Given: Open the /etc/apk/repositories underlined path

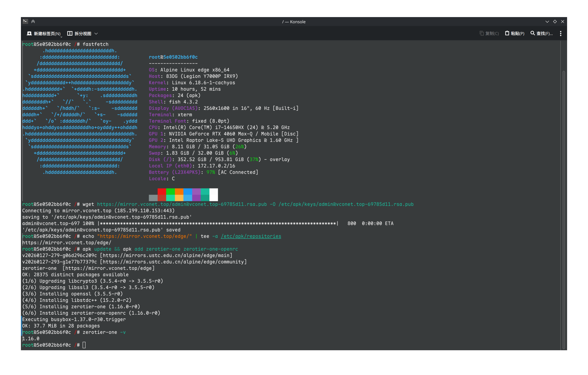Looking at the screenshot, I should [251, 236].
